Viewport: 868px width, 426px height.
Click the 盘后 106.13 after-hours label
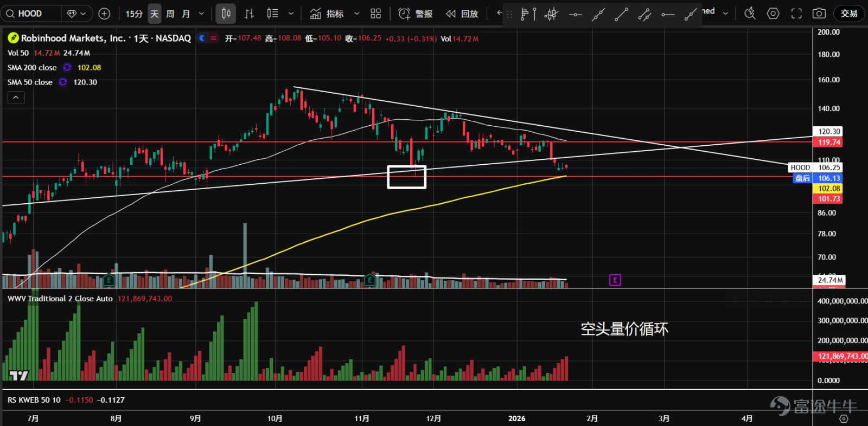pyautogui.click(x=818, y=178)
